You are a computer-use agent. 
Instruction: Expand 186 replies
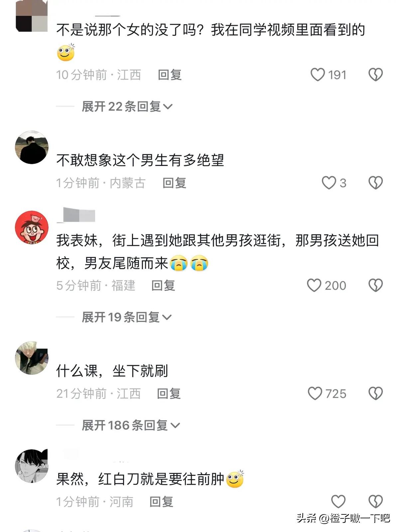131,425
